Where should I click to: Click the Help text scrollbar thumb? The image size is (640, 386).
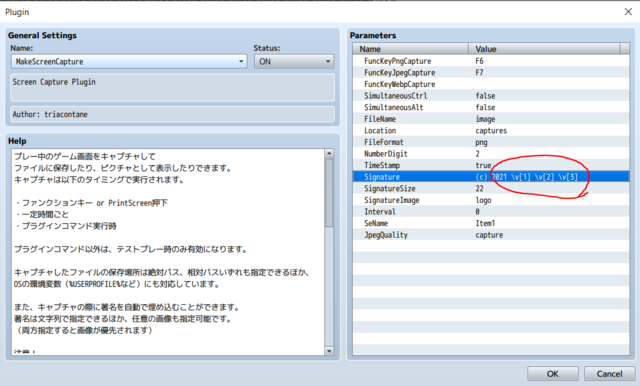[x=329, y=193]
